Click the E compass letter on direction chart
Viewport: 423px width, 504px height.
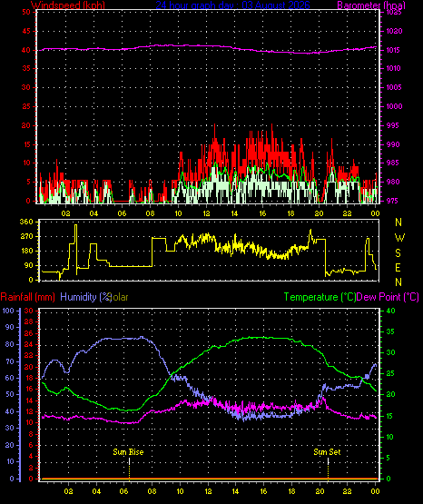click(x=398, y=268)
